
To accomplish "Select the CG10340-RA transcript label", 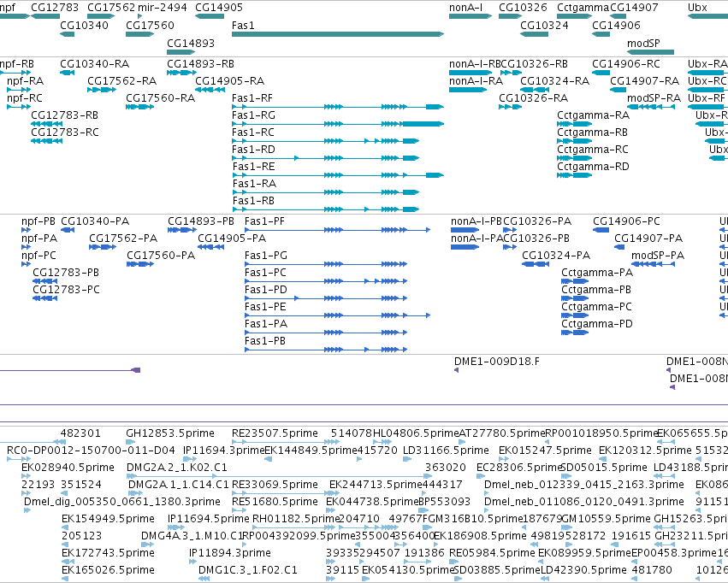I will coord(95,64).
